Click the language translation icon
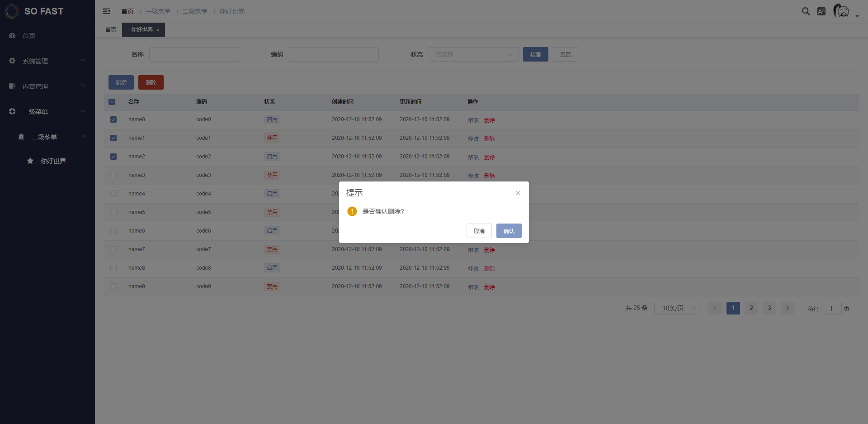Image resolution: width=868 pixels, height=424 pixels. [x=821, y=11]
